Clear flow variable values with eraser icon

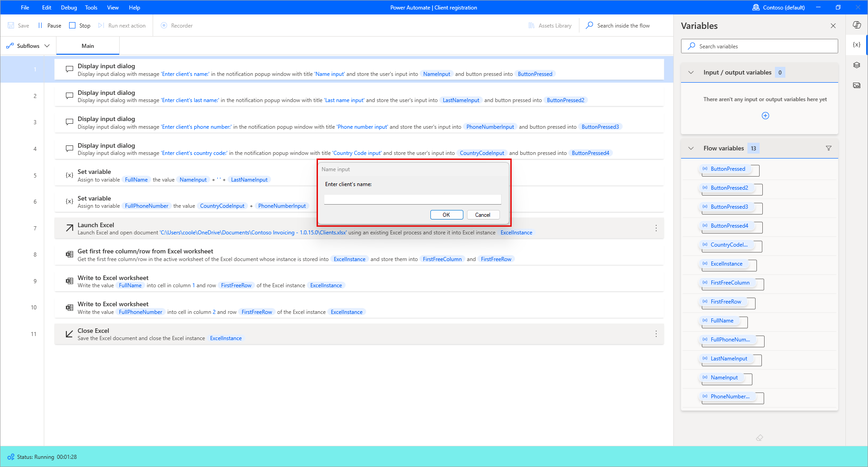(759, 437)
